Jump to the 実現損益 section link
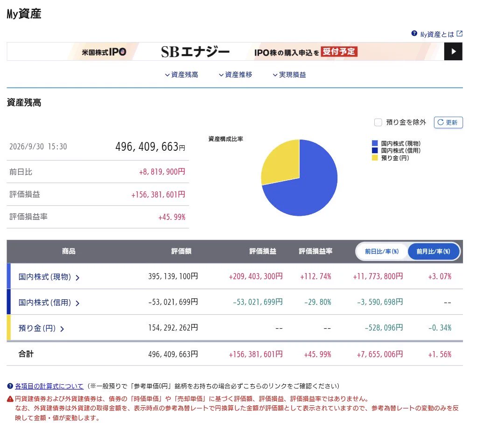 point(293,75)
